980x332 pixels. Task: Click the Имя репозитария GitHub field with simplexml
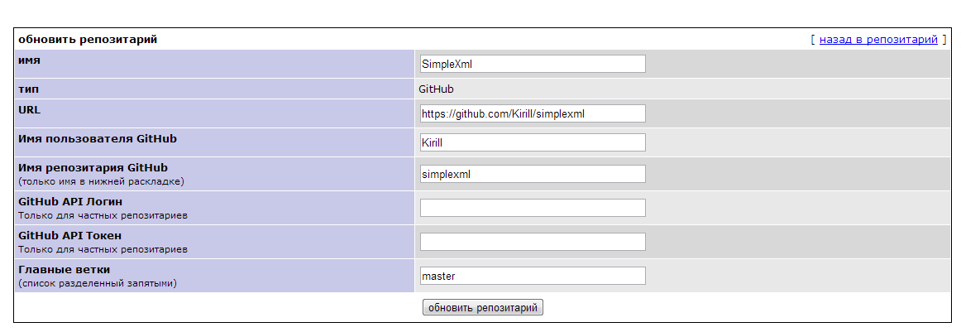pyautogui.click(x=532, y=174)
